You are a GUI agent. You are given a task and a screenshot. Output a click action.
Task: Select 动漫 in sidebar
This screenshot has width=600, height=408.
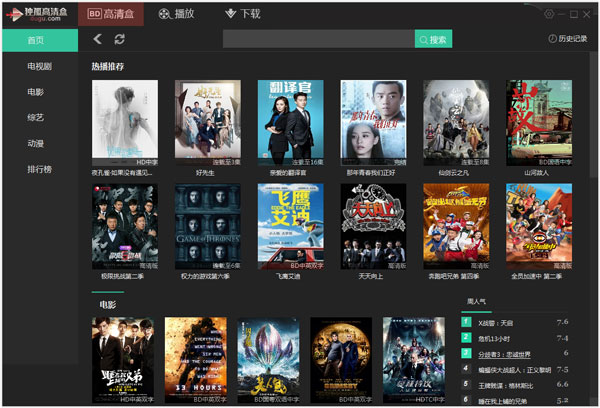35,144
